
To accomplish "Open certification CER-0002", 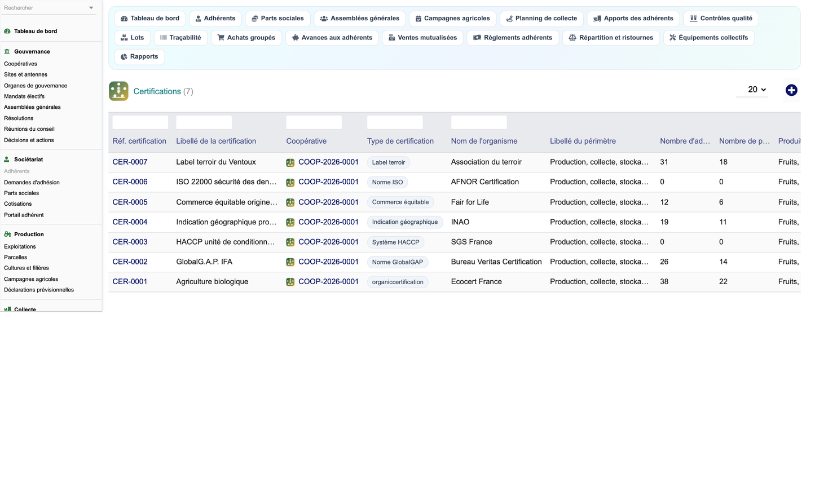I will pos(130,262).
